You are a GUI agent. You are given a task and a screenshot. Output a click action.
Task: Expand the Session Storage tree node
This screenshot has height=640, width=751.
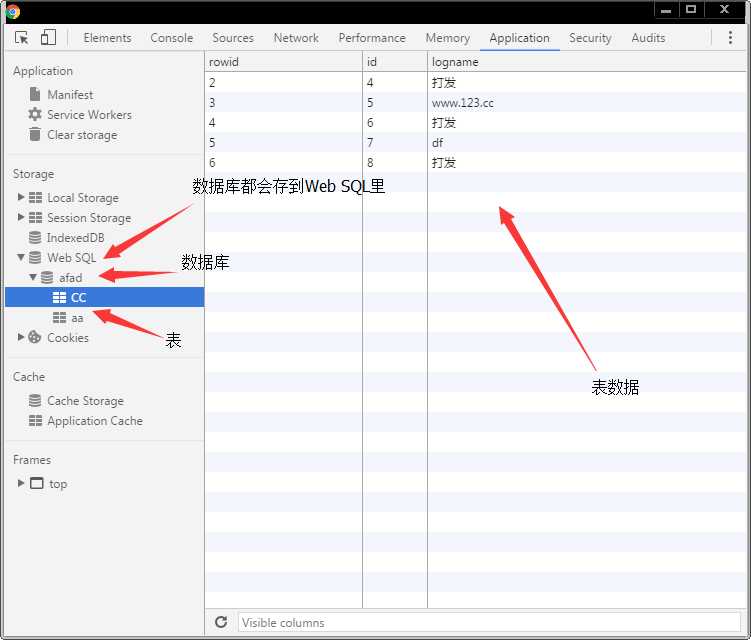coord(21,217)
